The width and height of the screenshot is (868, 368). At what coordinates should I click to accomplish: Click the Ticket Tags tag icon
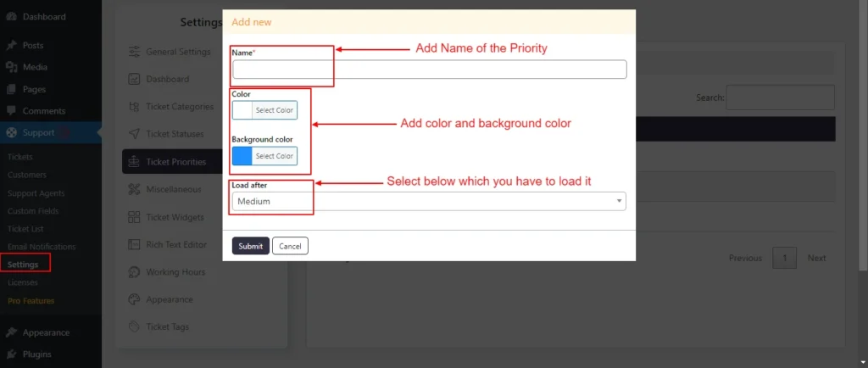coord(134,327)
